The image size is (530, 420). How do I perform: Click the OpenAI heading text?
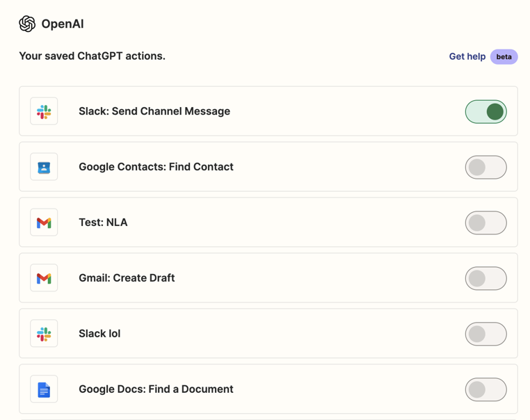point(63,24)
